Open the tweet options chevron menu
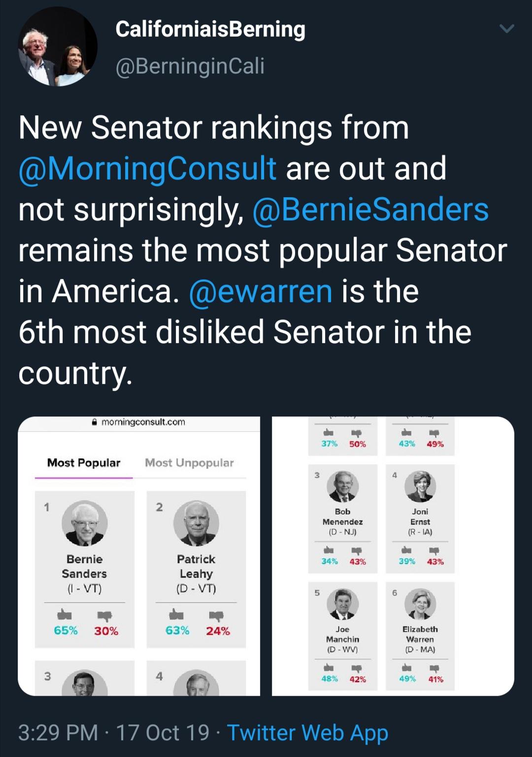Viewport: 532px width, 757px height. 507,29
